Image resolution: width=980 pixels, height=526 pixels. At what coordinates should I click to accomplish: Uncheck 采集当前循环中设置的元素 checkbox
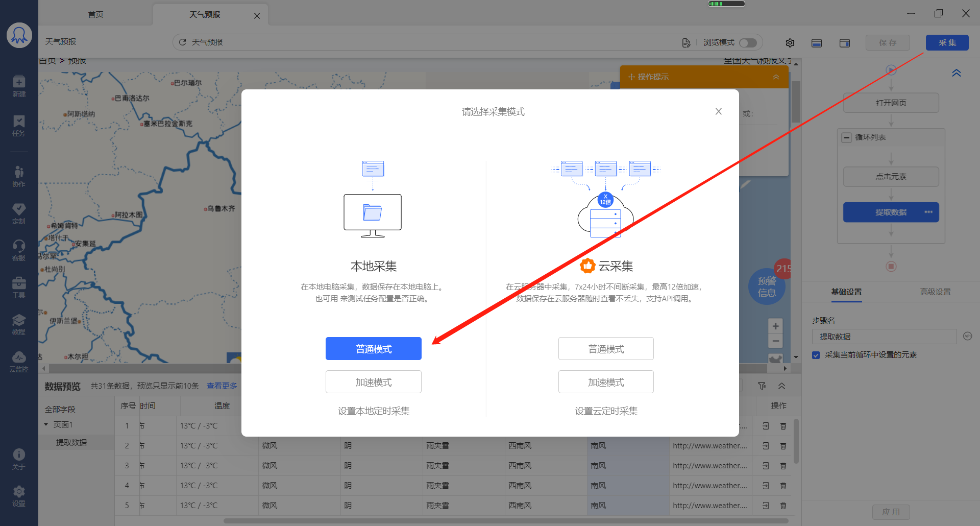pyautogui.click(x=816, y=355)
